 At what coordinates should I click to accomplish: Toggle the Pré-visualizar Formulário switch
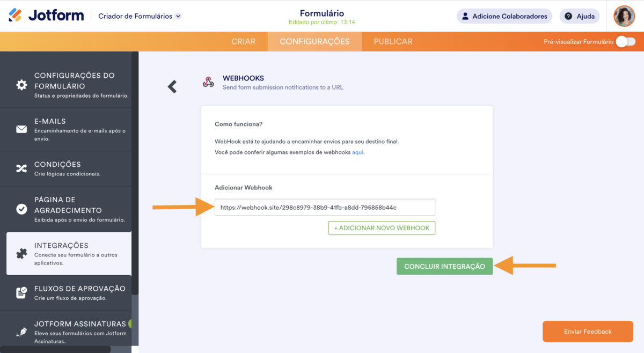click(625, 42)
